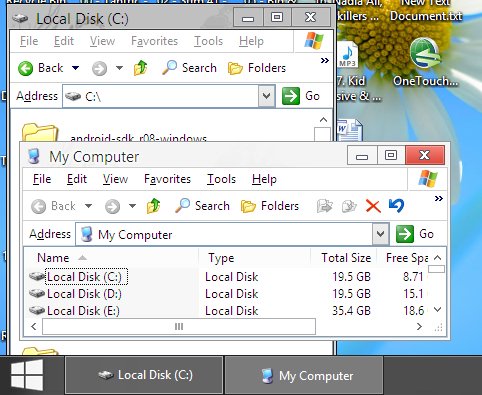Click Search in Local Disk (C:) toolbar
Screen dimensions: 482x395
(189, 68)
